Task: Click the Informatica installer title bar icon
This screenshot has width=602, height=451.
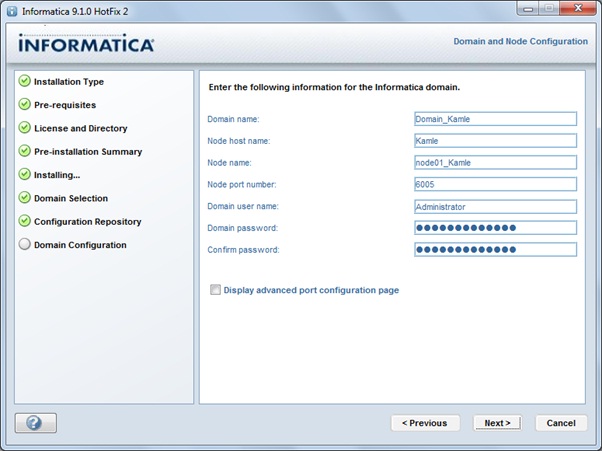Action: tap(12, 11)
